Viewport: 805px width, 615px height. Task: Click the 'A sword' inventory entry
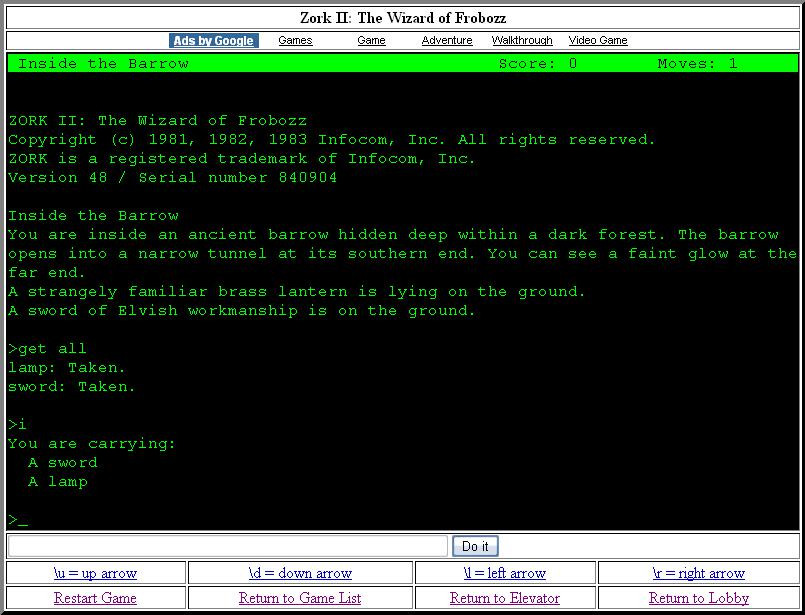tap(63, 463)
